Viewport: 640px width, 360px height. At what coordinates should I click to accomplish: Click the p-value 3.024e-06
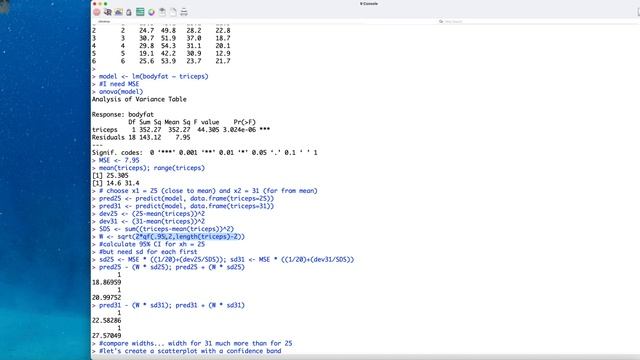click(x=239, y=130)
